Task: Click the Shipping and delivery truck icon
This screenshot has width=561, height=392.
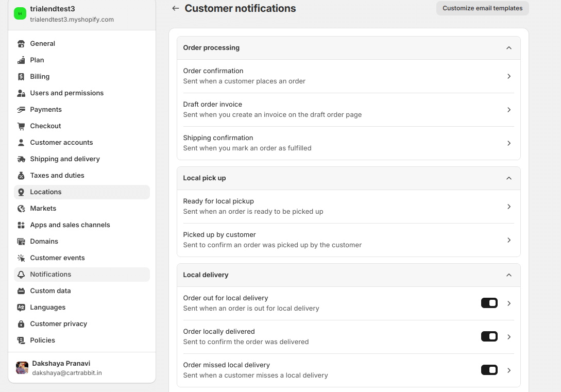Action: click(21, 159)
